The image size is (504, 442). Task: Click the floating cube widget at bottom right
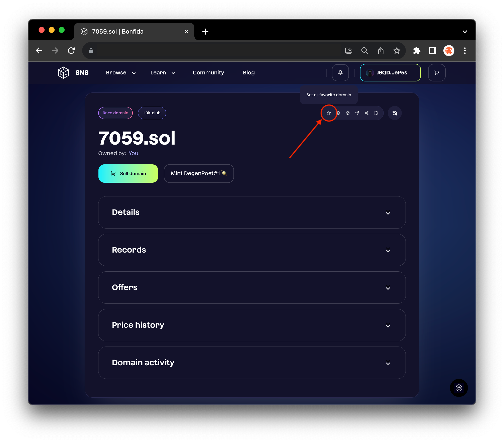click(459, 388)
